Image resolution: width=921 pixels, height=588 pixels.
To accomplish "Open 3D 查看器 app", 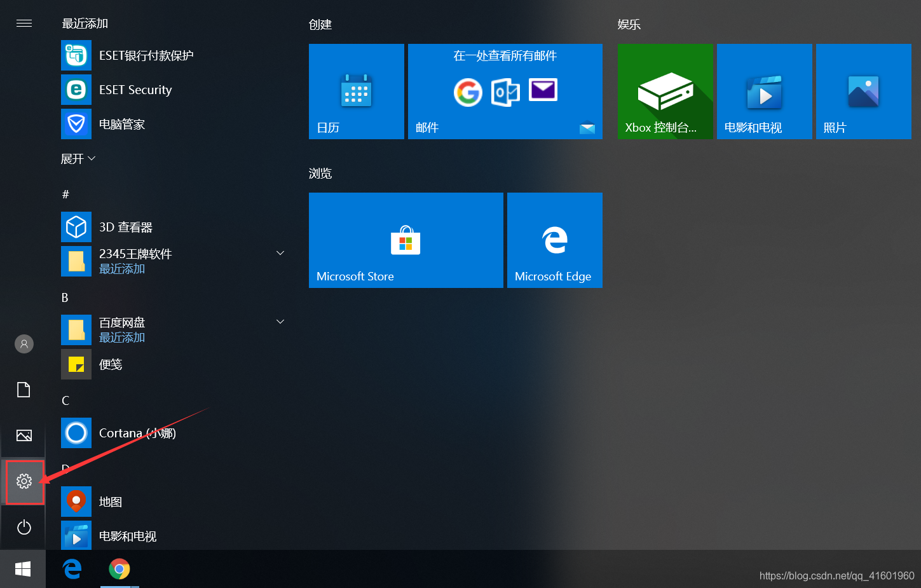I will (126, 227).
